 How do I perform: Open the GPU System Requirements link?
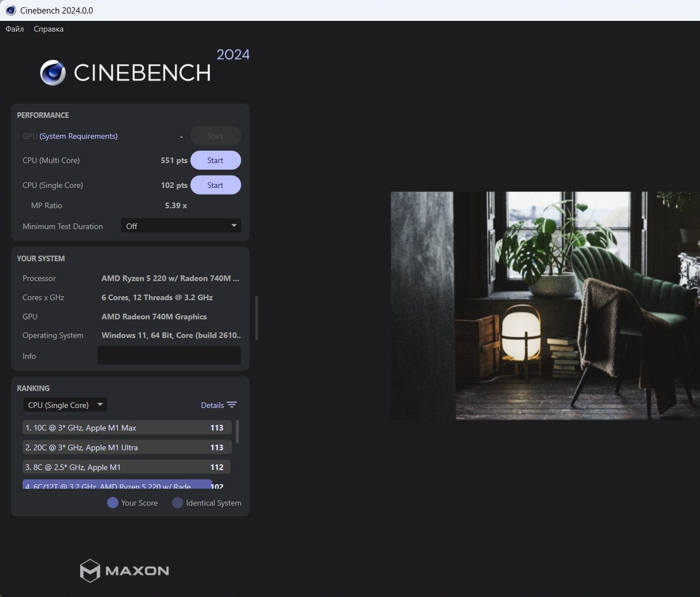[78, 136]
